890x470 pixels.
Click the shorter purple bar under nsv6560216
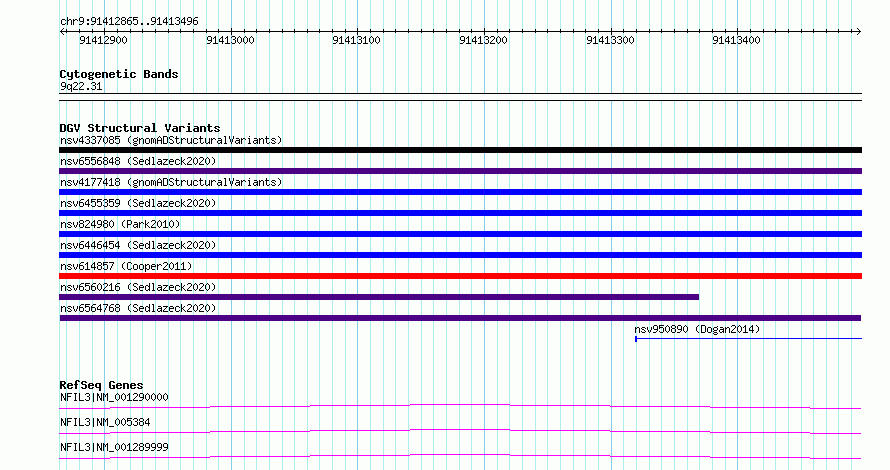point(379,297)
